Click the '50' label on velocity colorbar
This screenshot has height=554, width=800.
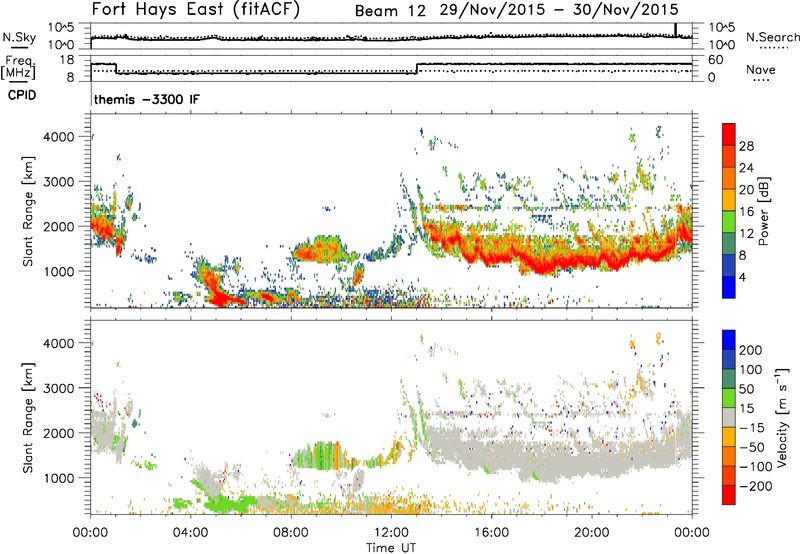click(x=746, y=389)
